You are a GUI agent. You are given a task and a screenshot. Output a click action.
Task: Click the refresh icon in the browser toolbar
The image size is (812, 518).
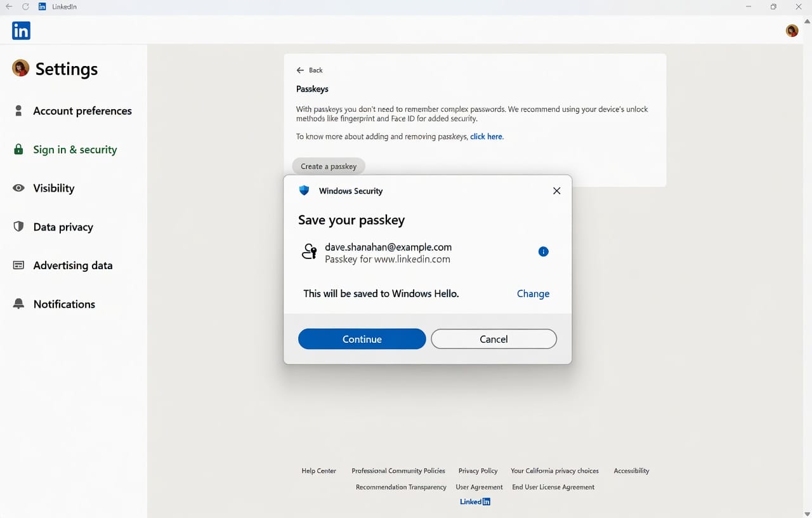(x=25, y=6)
